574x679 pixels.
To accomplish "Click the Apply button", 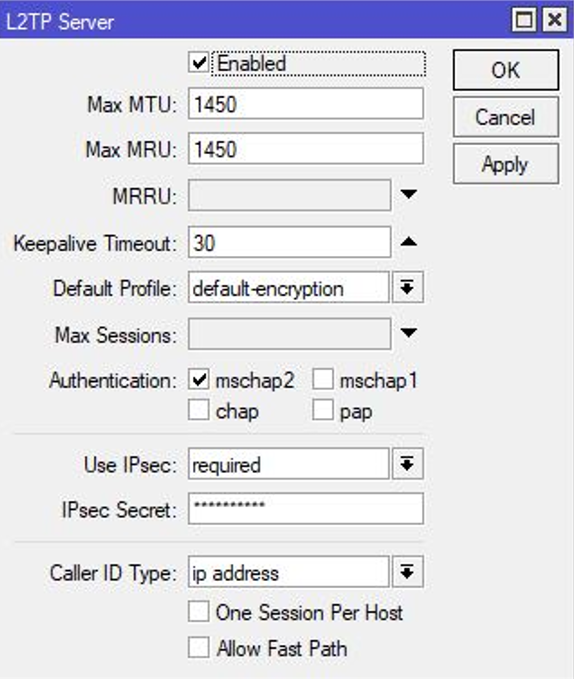I will point(506,164).
